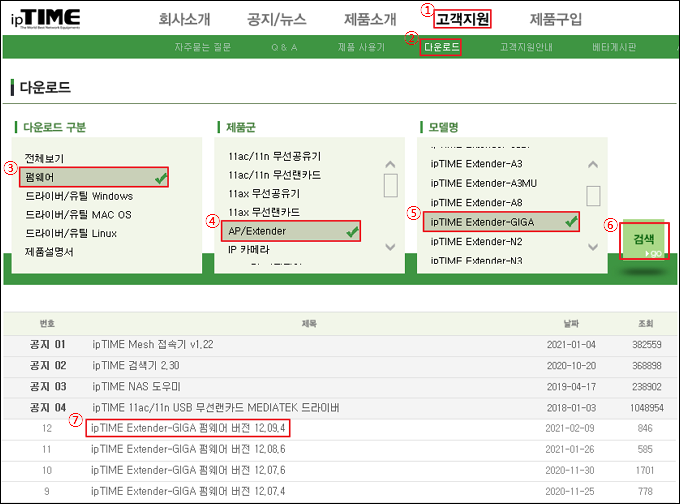Click the 조회 column header

tap(646, 324)
